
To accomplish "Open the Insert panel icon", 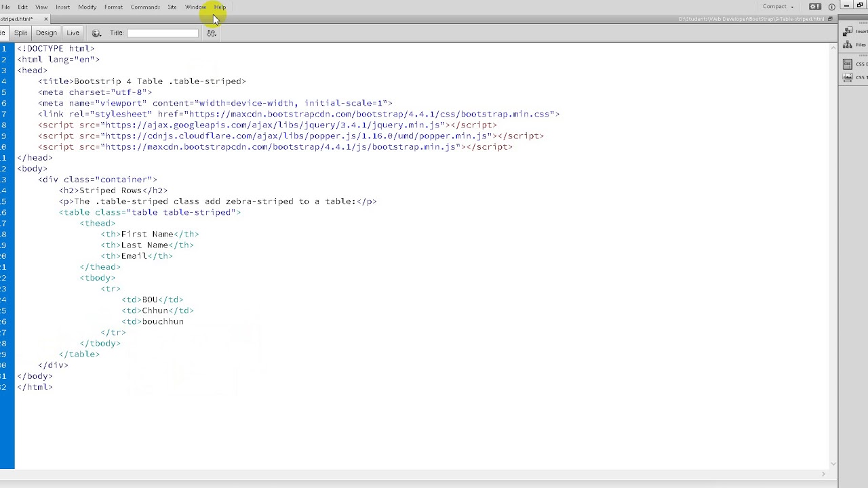I will pyautogui.click(x=848, y=32).
